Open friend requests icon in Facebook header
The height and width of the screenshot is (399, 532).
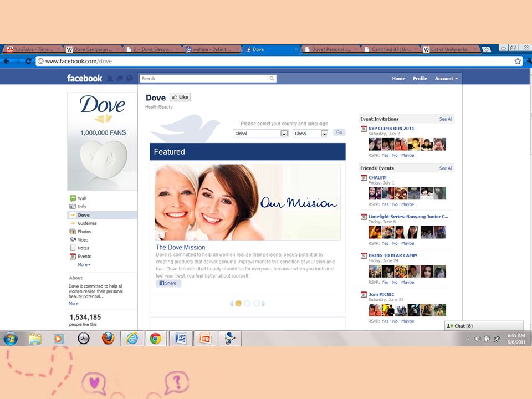[x=110, y=78]
